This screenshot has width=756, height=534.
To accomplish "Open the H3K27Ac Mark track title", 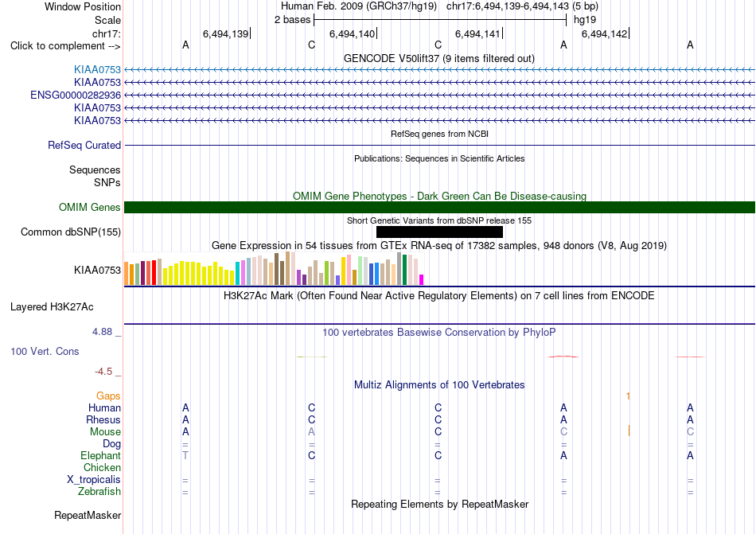I will click(439, 296).
